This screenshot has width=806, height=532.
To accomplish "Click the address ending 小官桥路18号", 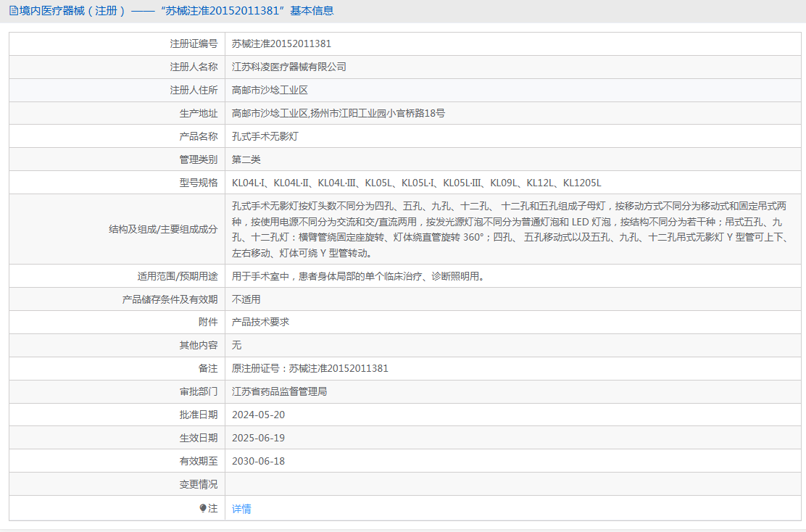I will (x=338, y=113).
